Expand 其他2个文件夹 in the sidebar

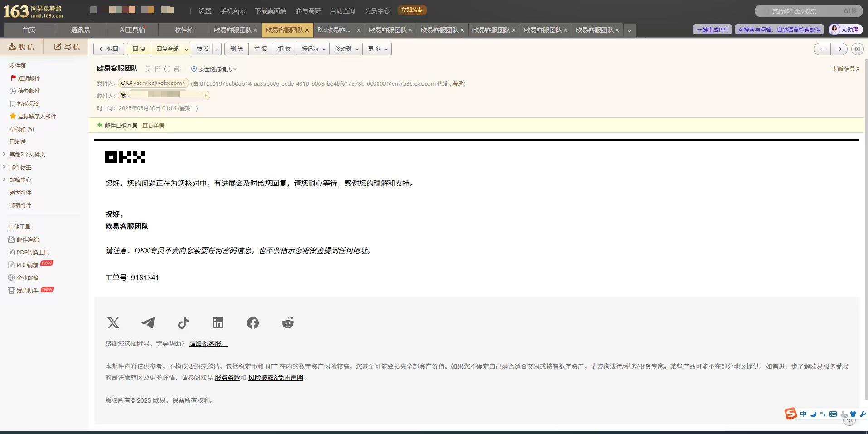pyautogui.click(x=27, y=155)
